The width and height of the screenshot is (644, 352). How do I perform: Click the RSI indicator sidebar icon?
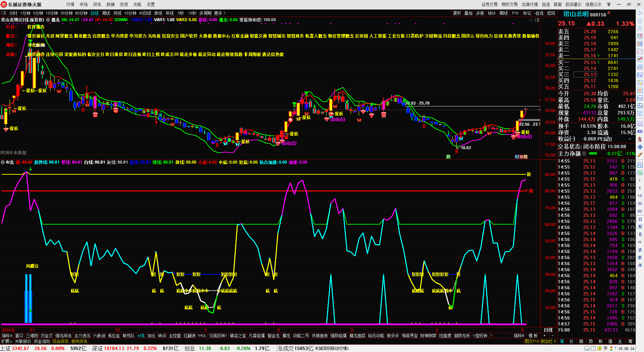coord(640,131)
